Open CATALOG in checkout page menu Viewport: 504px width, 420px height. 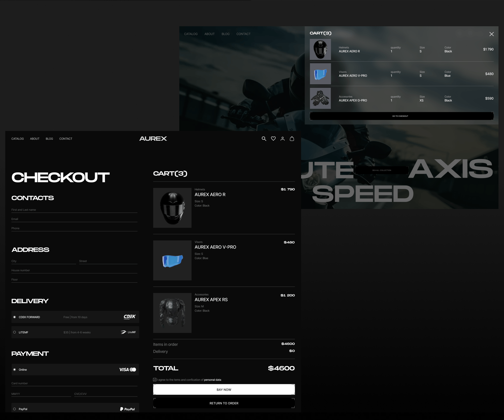click(18, 139)
